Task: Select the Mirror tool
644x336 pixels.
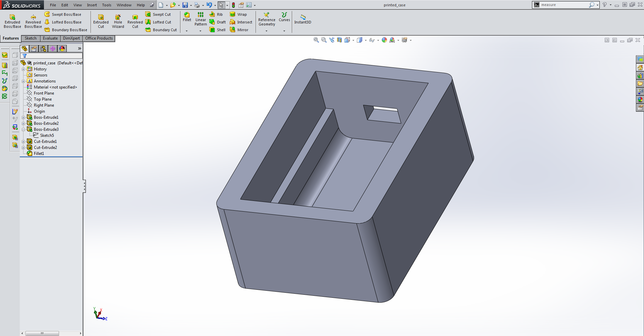Action: pos(239,30)
